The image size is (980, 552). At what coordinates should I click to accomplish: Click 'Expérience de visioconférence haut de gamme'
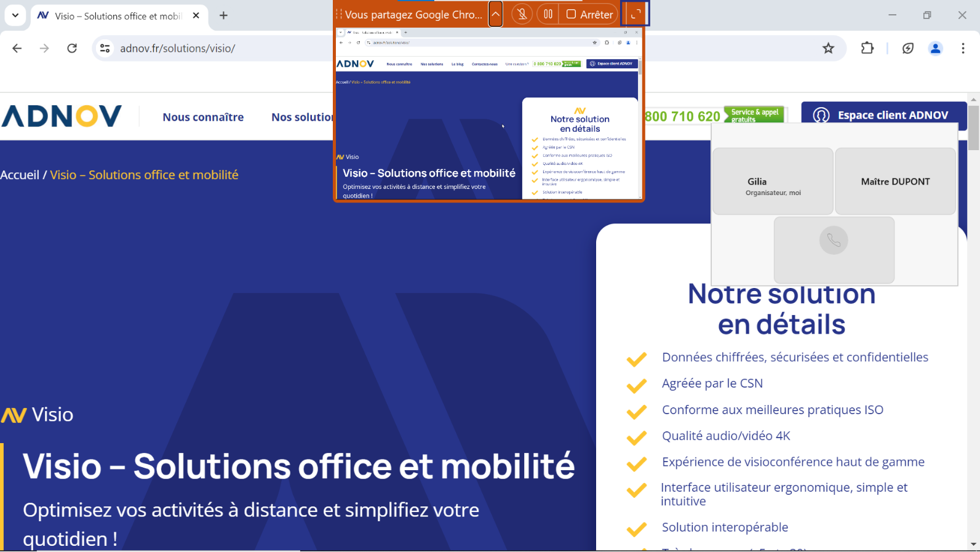pos(793,462)
